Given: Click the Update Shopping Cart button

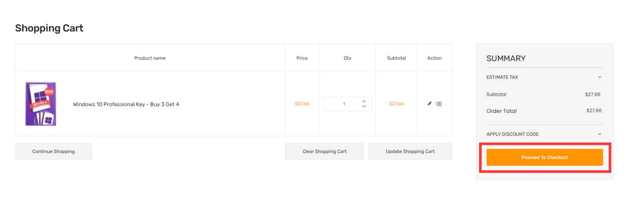Looking at the screenshot, I should 410,151.
